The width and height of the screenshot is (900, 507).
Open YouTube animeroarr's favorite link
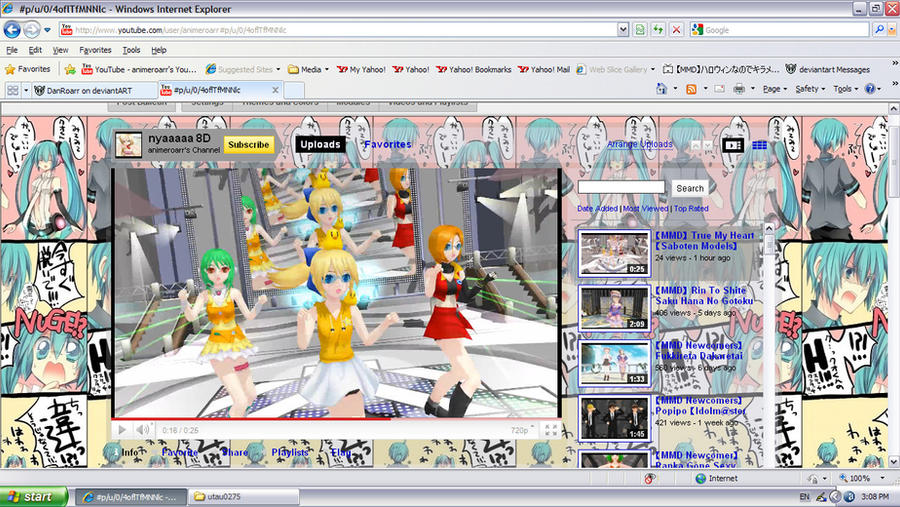point(139,69)
